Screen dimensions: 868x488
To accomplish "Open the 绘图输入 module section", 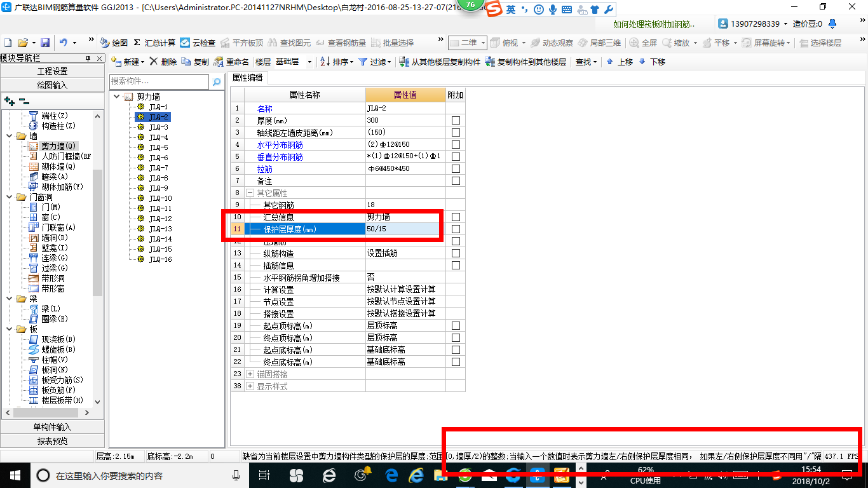I will [x=52, y=85].
